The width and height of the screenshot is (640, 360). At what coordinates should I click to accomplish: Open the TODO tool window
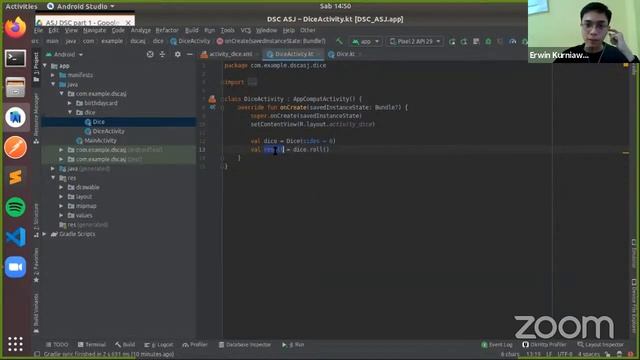click(x=57, y=345)
